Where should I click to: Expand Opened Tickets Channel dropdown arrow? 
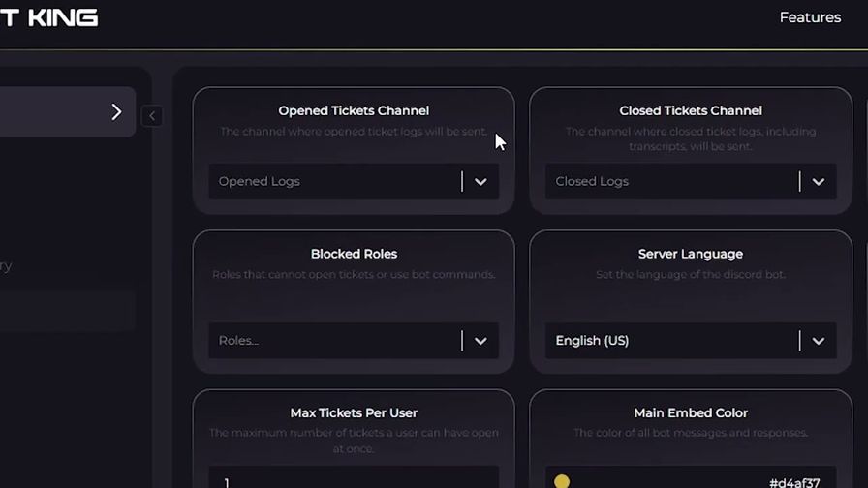(480, 181)
